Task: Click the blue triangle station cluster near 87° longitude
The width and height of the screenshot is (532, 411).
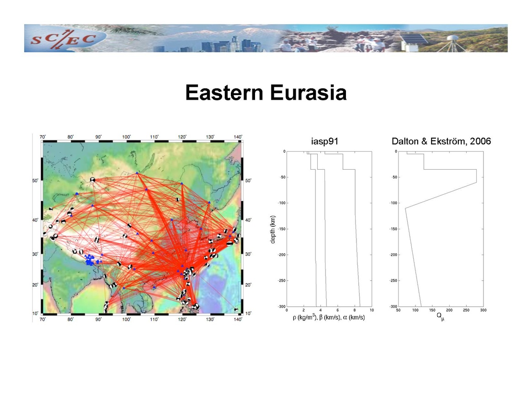Action: pyautogui.click(x=90, y=260)
